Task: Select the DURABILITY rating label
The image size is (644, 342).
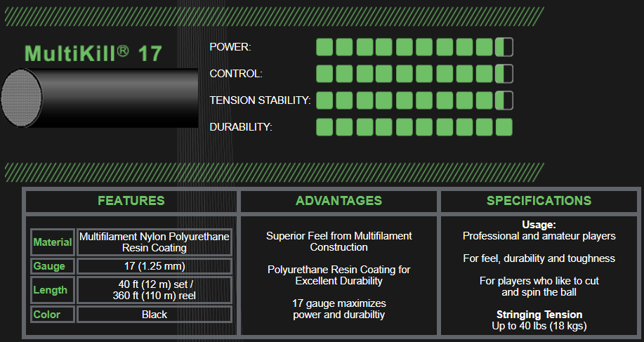Action: pos(240,127)
